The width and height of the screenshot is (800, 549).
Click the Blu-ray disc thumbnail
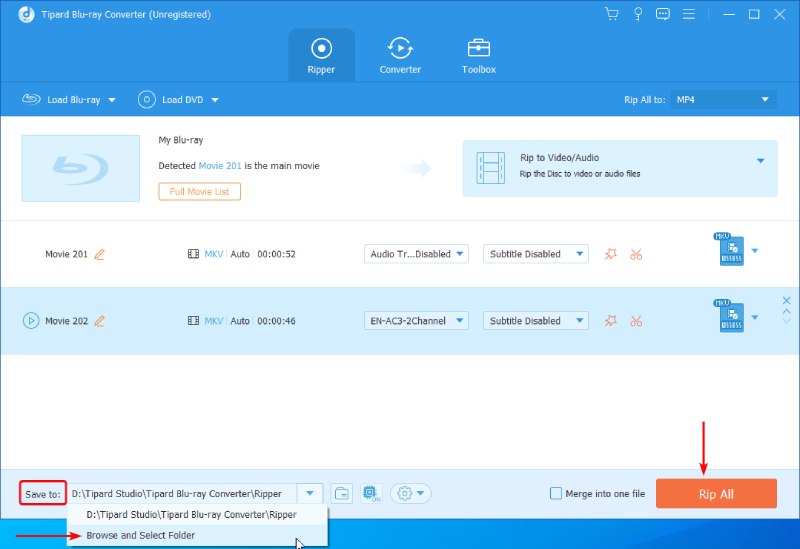81,168
